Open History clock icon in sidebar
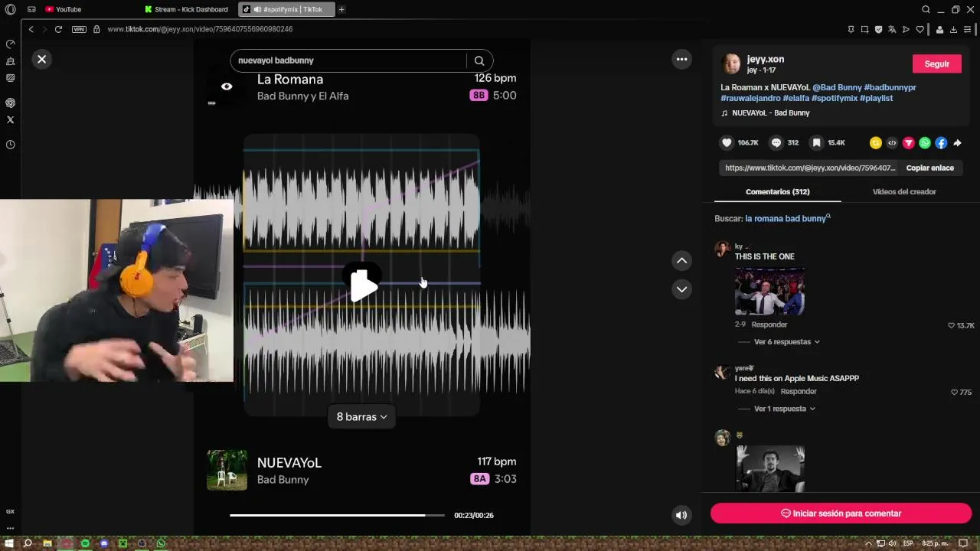The height and width of the screenshot is (551, 980). 10,145
